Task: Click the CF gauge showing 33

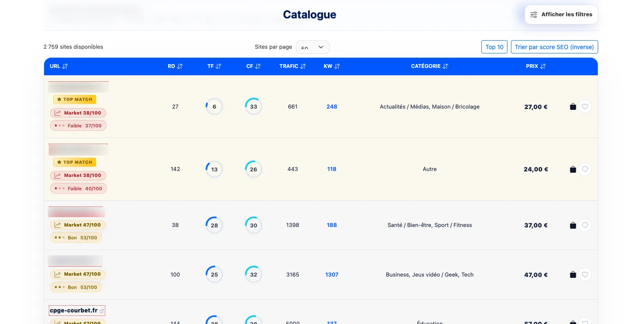Action: pos(253,107)
